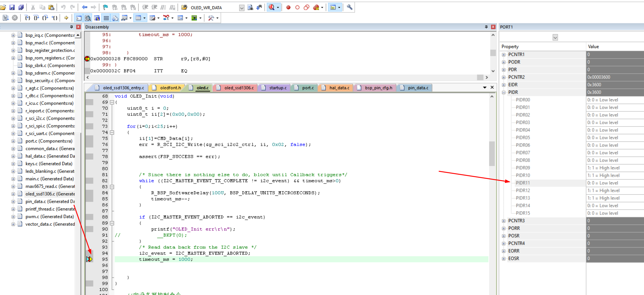The width and height of the screenshot is (644, 295).
Task: Click the Indent selection icon
Action: point(145,7)
